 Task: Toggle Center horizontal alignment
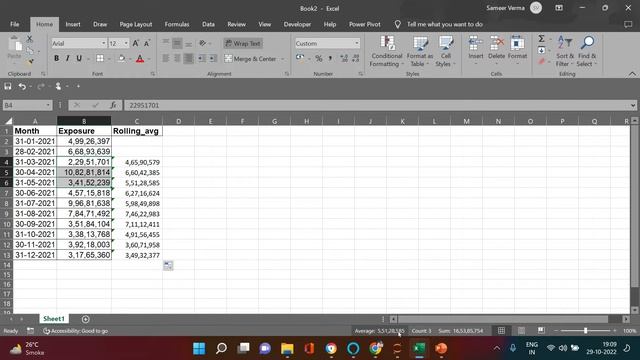click(177, 59)
